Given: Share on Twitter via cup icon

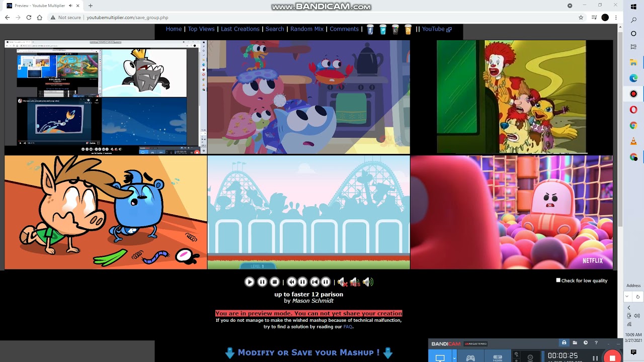Looking at the screenshot, I should click(x=383, y=30).
